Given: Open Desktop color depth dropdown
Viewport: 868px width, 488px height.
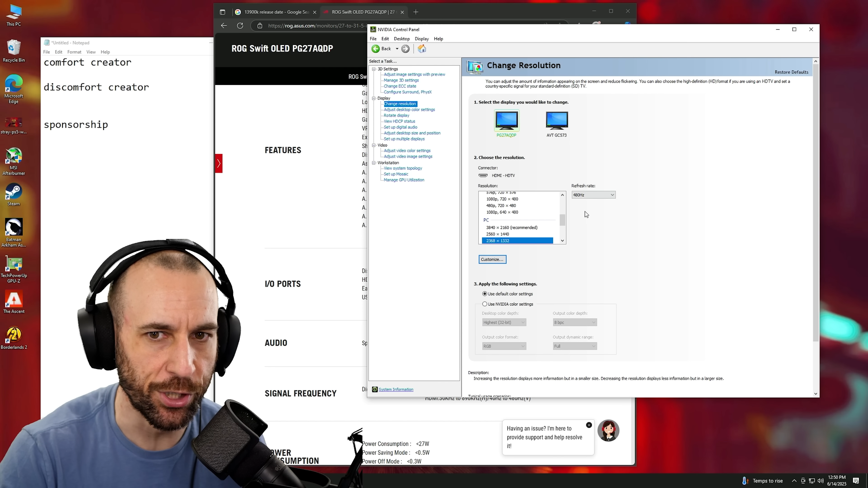Looking at the screenshot, I should 504,322.
